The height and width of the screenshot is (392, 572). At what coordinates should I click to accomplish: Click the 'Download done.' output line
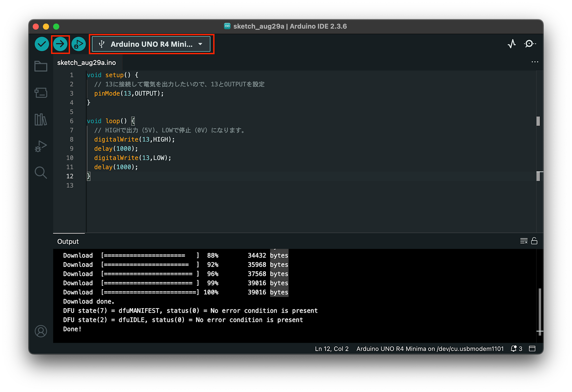(89, 302)
